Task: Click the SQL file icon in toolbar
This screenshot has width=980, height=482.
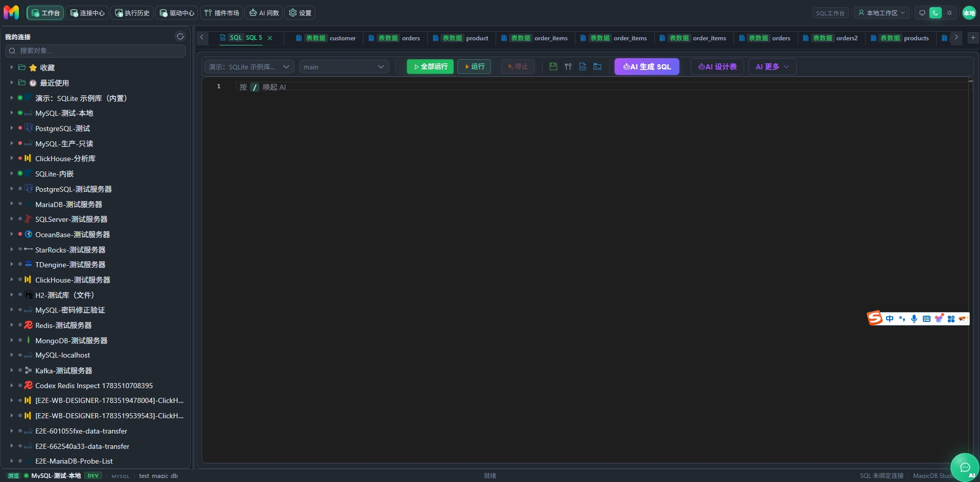Action: point(582,67)
